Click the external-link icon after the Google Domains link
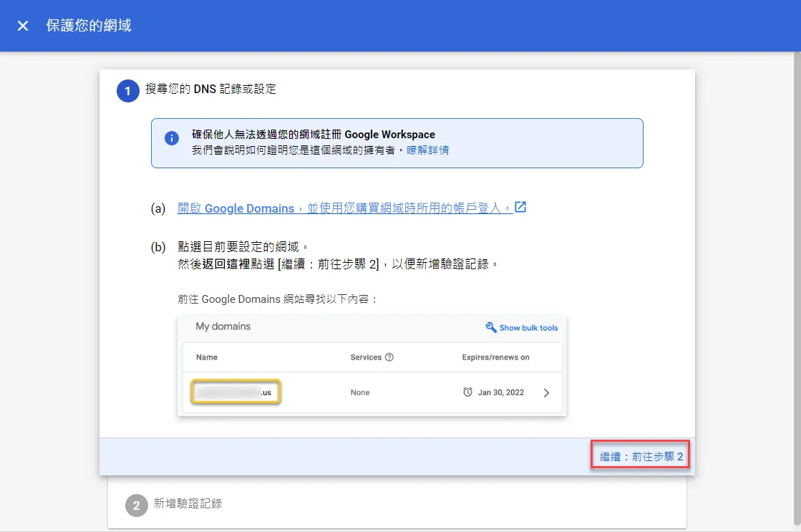The image size is (801, 532). pyautogui.click(x=520, y=207)
